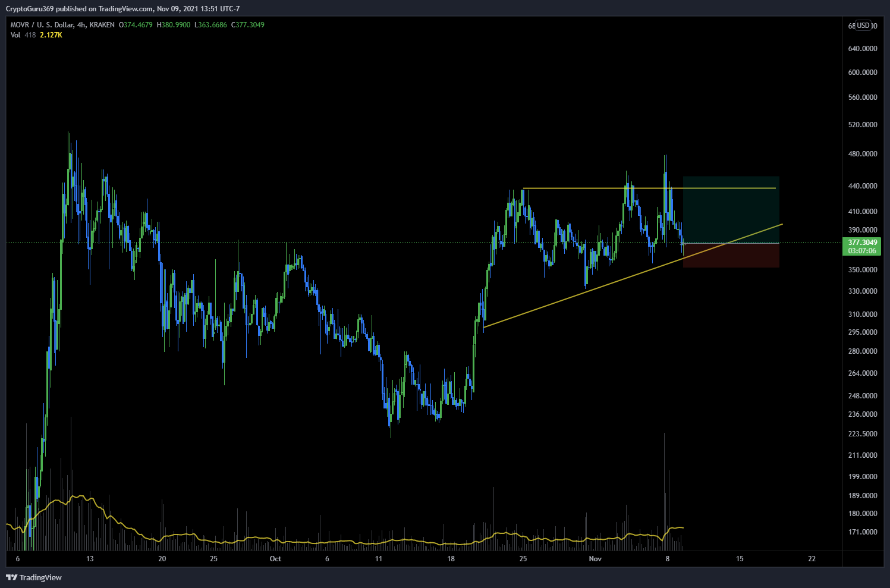The height and width of the screenshot is (588, 890).
Task: Click the 171.0000 price axis label
Action: point(863,532)
